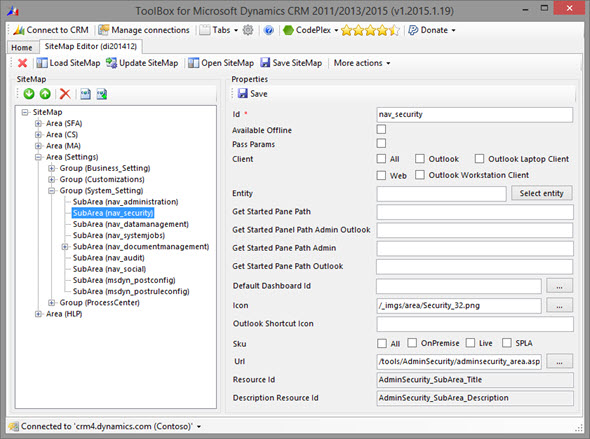Expand Group (ProcessCenter)
Image resolution: width=590 pixels, height=439 pixels.
click(52, 302)
